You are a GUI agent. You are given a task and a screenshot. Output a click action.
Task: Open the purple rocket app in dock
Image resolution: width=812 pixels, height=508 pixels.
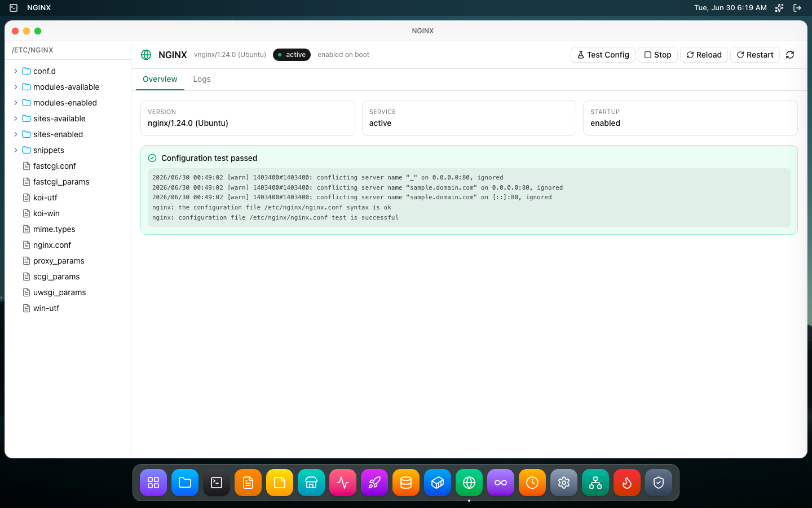tap(374, 483)
